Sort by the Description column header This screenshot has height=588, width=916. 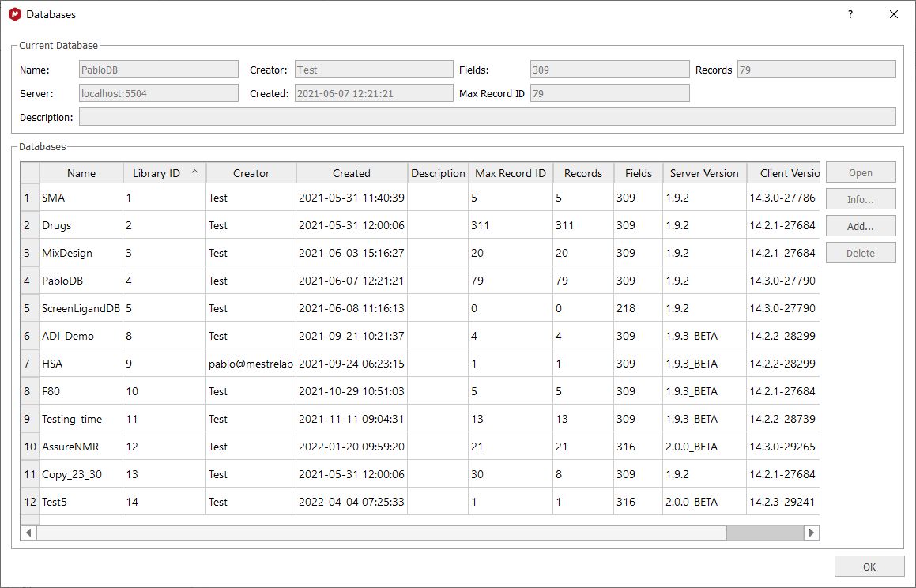(438, 173)
